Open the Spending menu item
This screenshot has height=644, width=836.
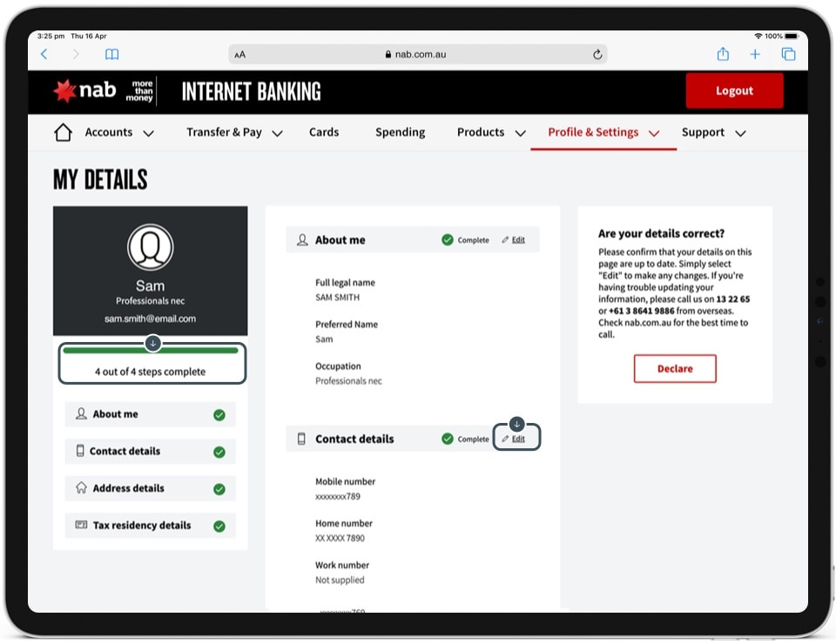point(400,132)
